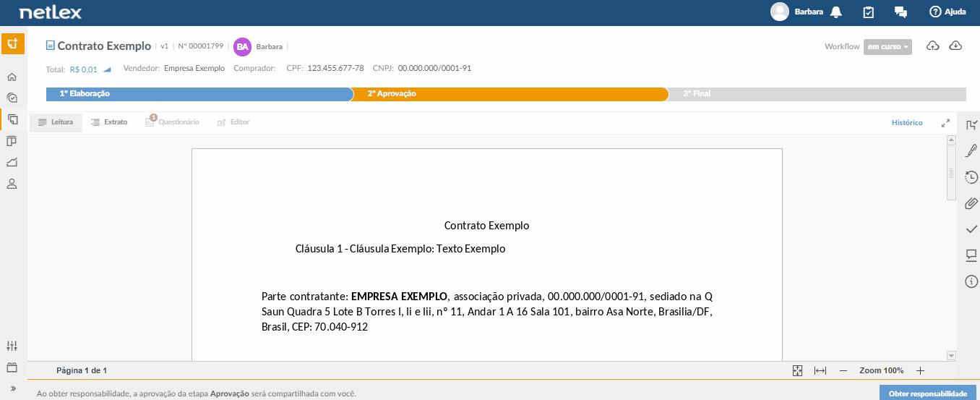Click the Total value R$ 0,01
This screenshot has width=980, height=400.
click(84, 69)
